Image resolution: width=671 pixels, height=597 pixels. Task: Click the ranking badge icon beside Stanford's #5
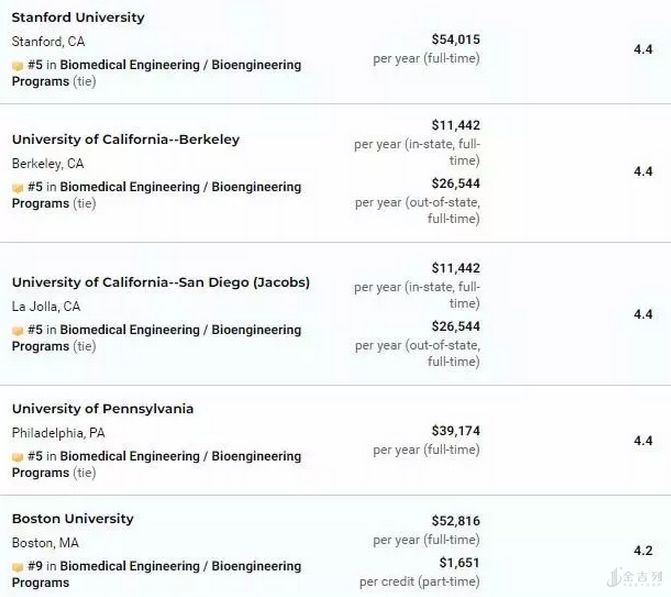pyautogui.click(x=17, y=65)
